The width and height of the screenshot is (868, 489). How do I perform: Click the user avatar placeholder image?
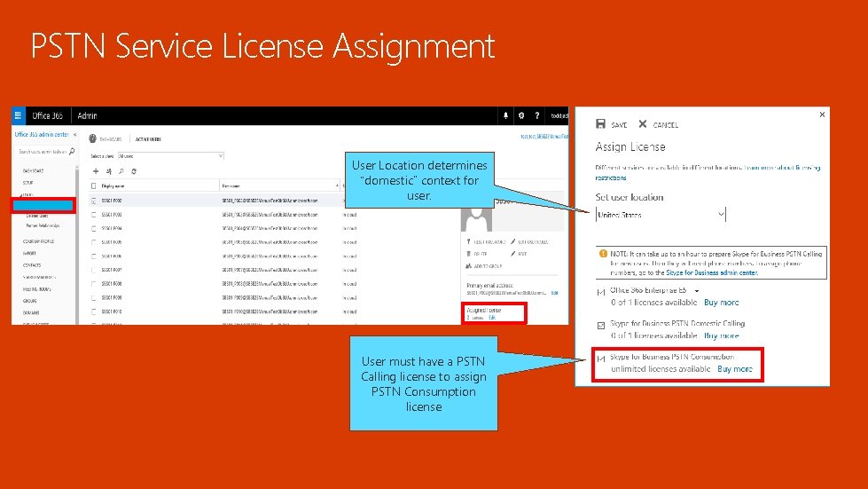click(477, 220)
